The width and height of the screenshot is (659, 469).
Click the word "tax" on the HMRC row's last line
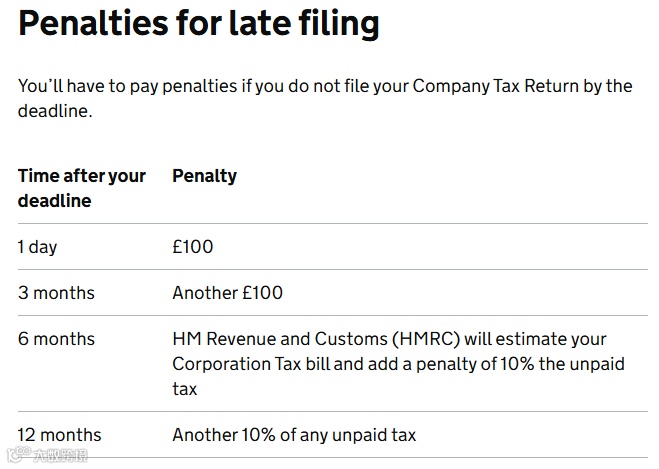click(x=185, y=389)
